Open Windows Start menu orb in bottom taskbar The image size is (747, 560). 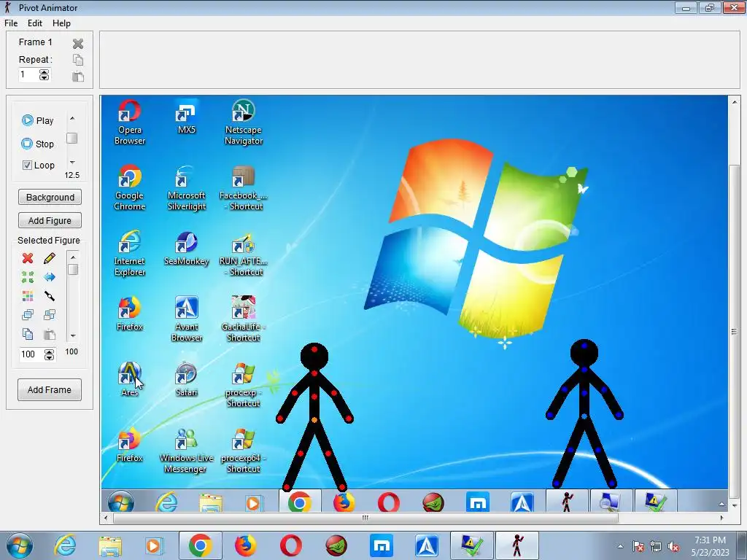click(x=19, y=545)
